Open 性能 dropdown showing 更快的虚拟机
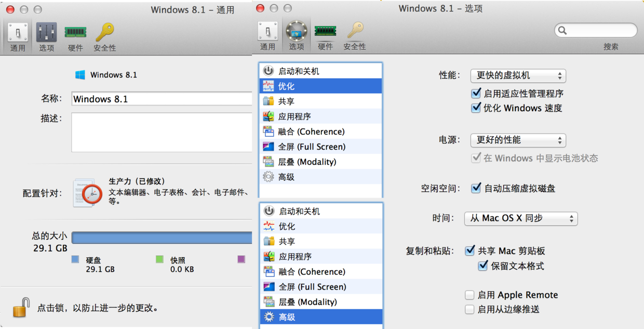Viewport: 644px width, 329px height. (x=518, y=75)
